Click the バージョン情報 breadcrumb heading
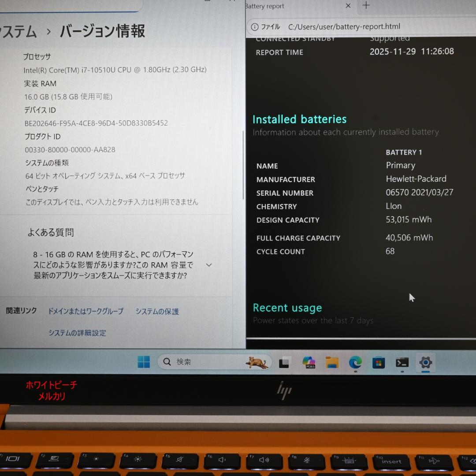This screenshot has height=476, width=476. click(x=102, y=31)
